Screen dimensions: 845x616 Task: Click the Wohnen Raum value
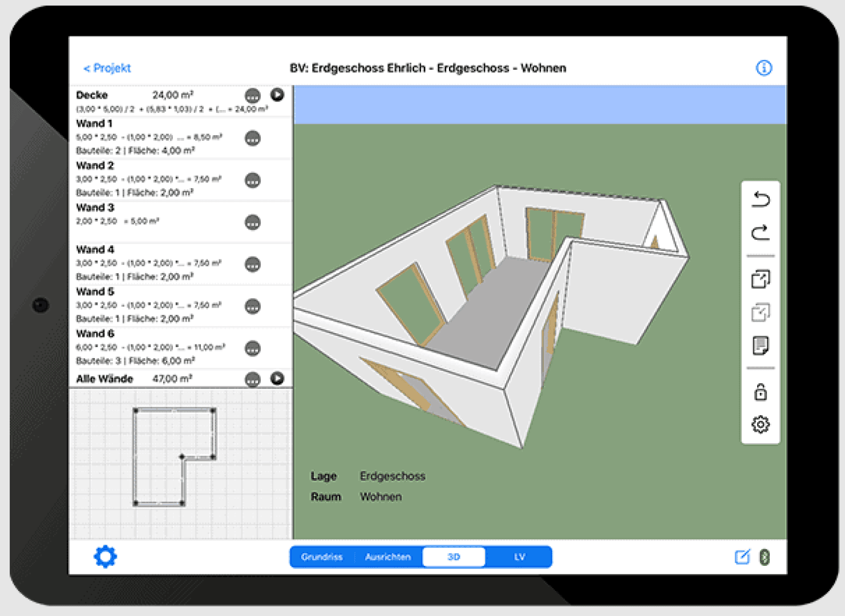(381, 497)
